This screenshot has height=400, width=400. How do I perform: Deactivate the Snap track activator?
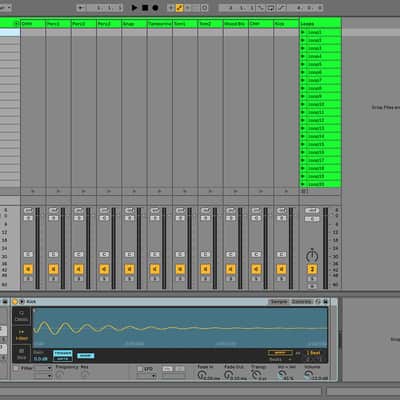(129, 269)
